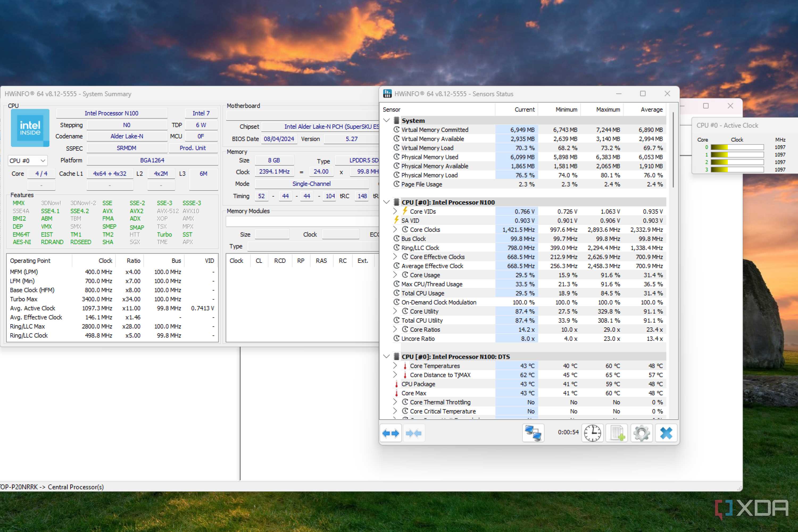
Task: Click the BIOS Date field 08/04/2024
Action: pyautogui.click(x=279, y=139)
